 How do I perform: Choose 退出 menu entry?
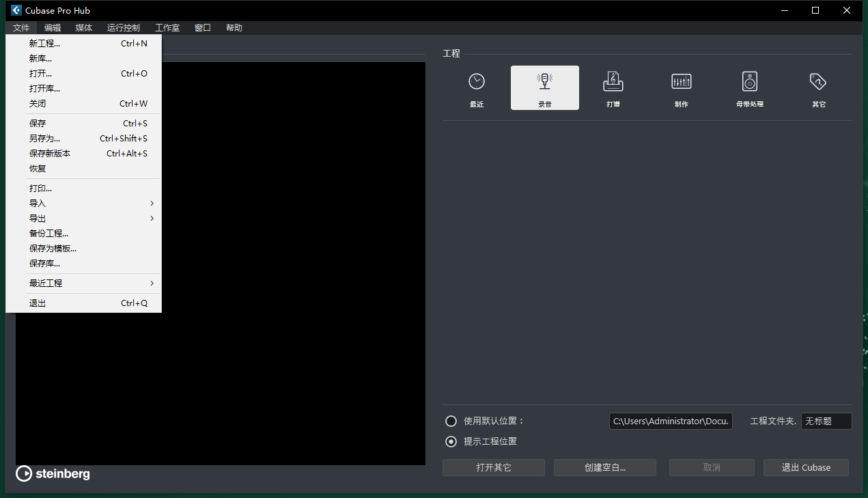coord(83,303)
